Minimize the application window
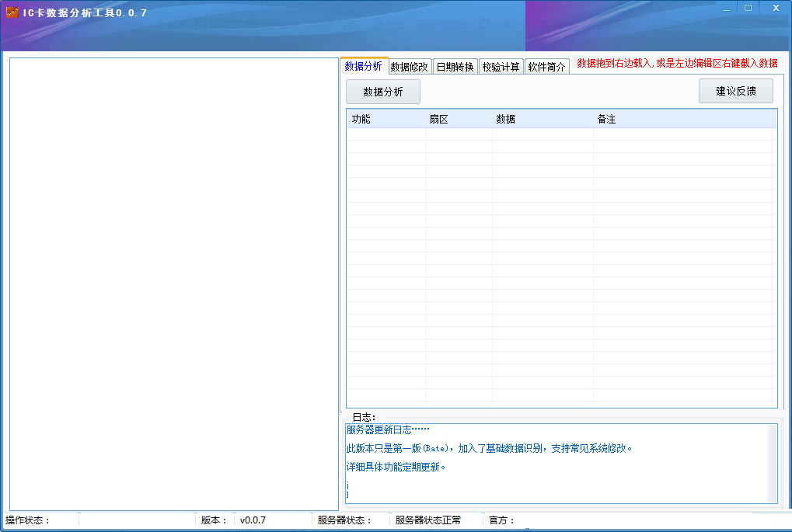Viewport: 792px width, 532px height. [727, 8]
